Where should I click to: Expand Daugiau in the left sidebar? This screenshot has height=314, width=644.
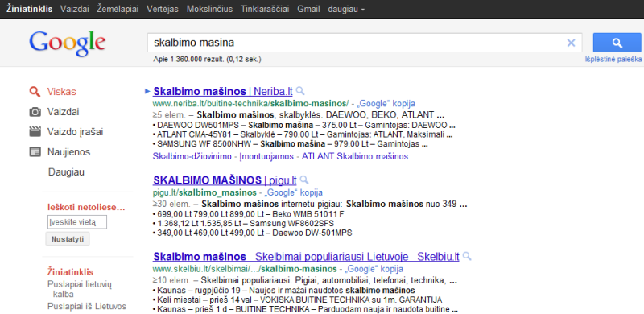(66, 172)
